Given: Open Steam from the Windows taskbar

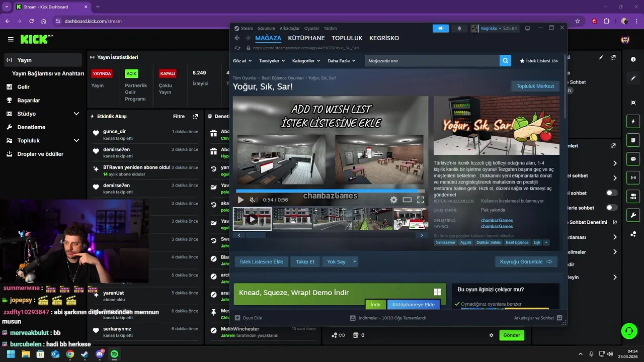Looking at the screenshot, I should [85, 354].
